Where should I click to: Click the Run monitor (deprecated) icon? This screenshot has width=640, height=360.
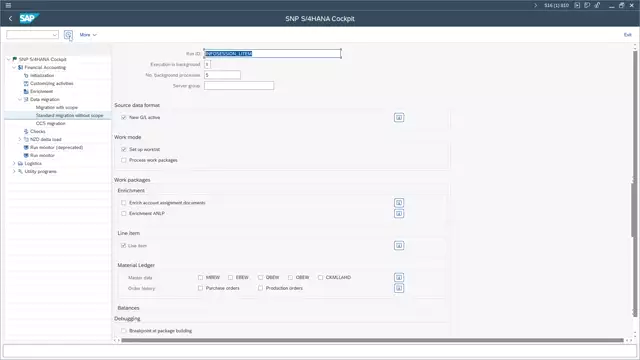(x=26, y=147)
